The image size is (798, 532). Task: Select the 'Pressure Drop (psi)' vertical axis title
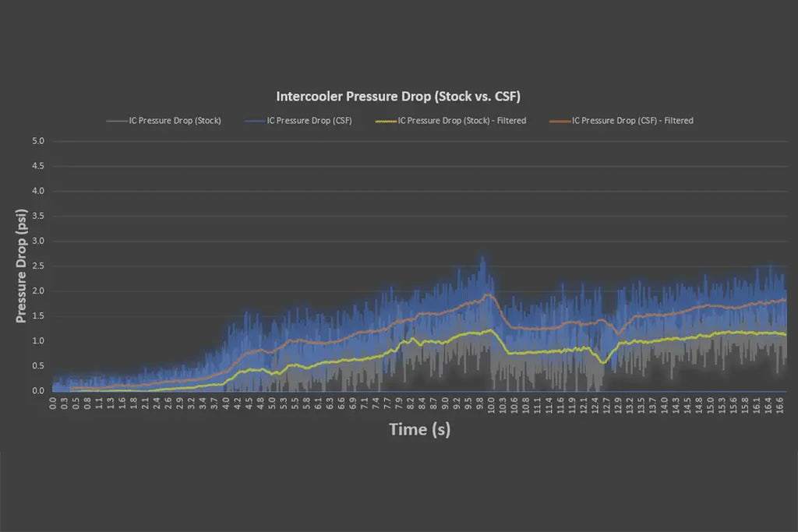(21, 266)
